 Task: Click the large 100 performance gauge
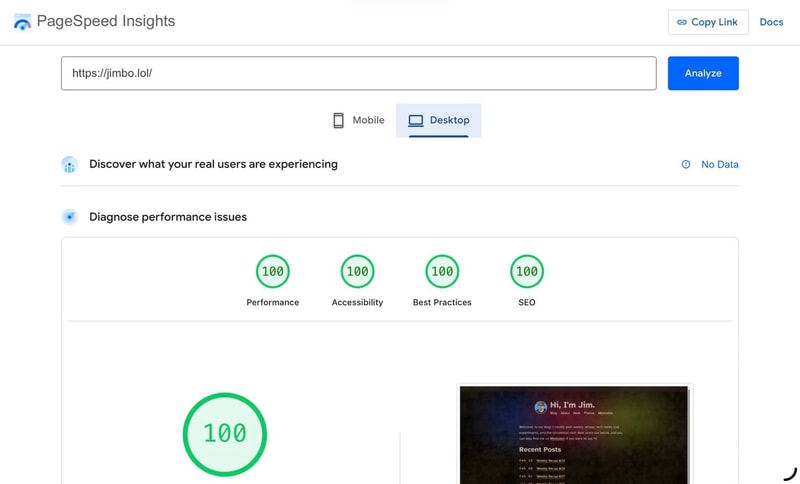224,434
